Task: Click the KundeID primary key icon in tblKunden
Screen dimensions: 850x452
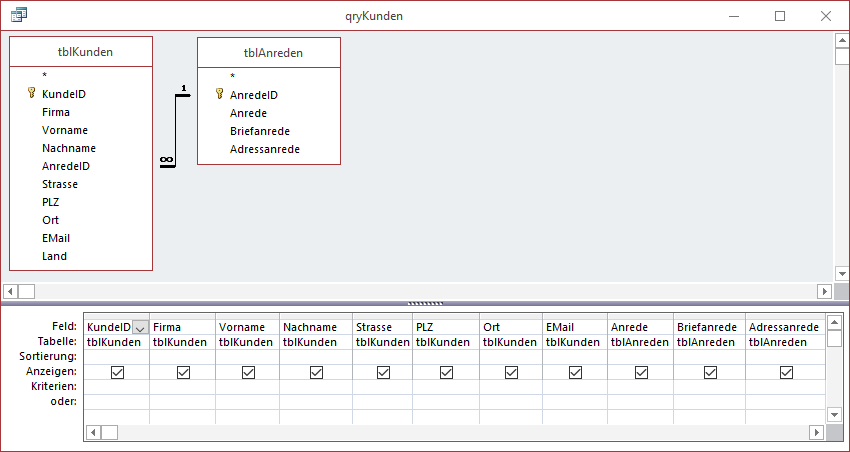Action: pos(31,94)
